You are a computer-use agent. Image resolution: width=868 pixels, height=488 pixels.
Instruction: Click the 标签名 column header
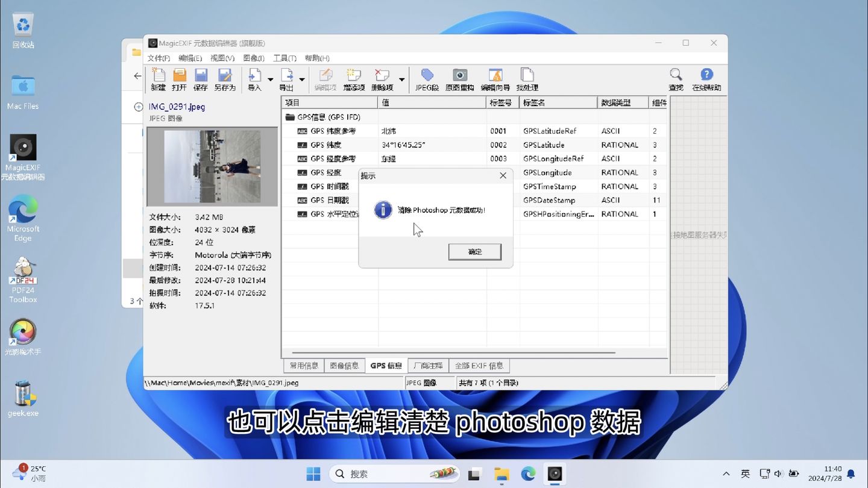click(x=559, y=103)
